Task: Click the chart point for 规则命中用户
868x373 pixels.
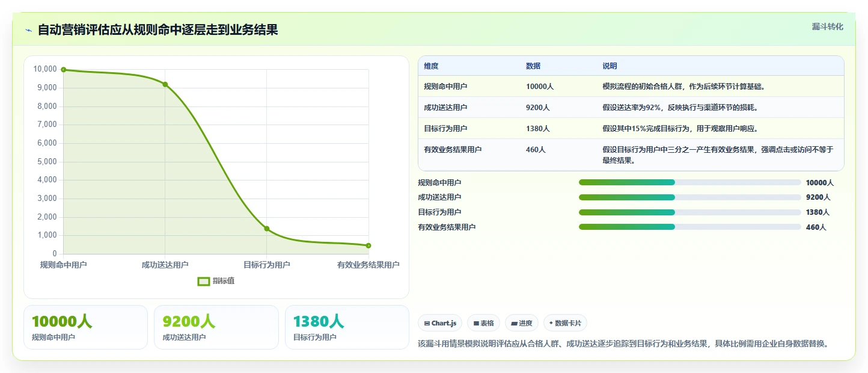Action: [64, 70]
